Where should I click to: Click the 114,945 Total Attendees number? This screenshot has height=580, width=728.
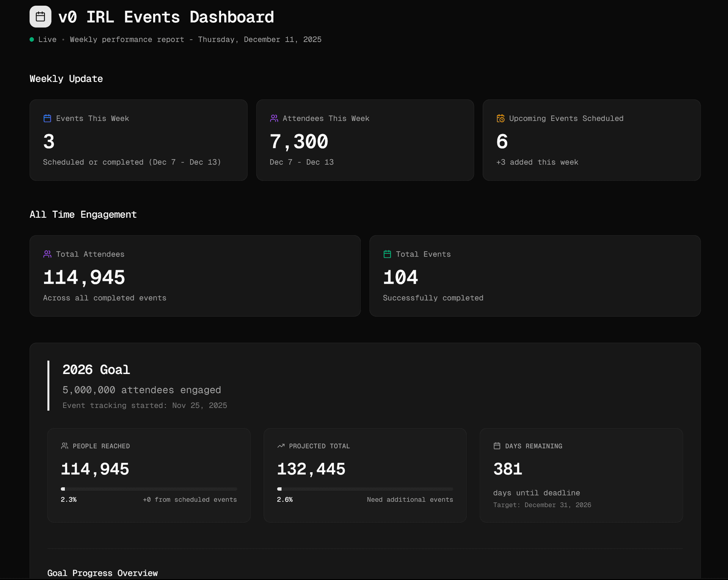pos(84,277)
